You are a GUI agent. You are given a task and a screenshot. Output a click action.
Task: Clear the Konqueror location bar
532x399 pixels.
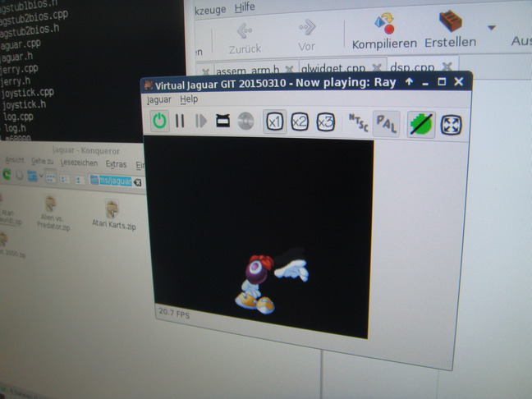coord(137,181)
